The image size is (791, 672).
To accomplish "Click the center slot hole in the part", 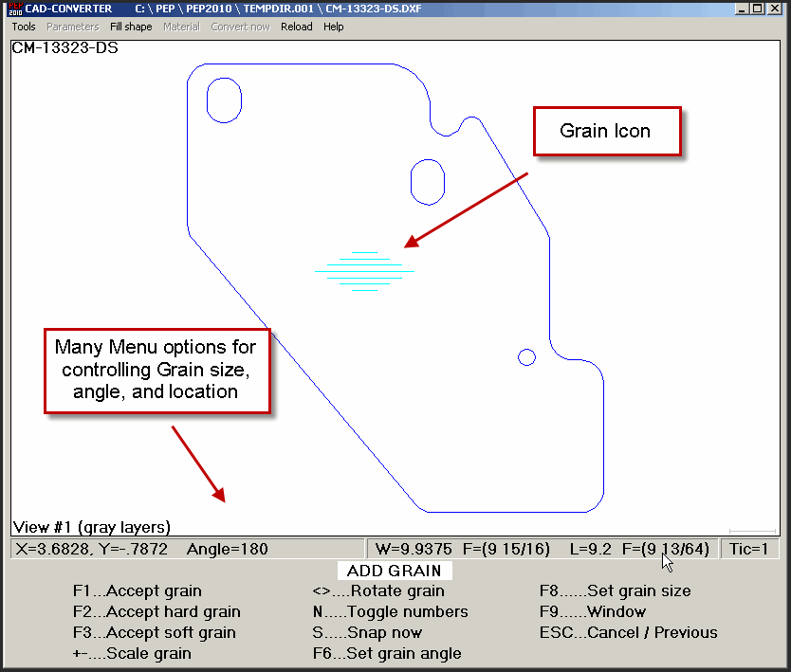I will tap(427, 181).
